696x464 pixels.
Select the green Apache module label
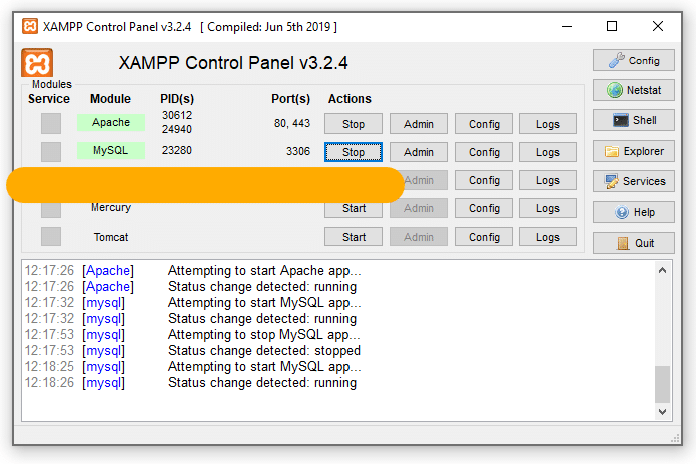[x=111, y=123]
